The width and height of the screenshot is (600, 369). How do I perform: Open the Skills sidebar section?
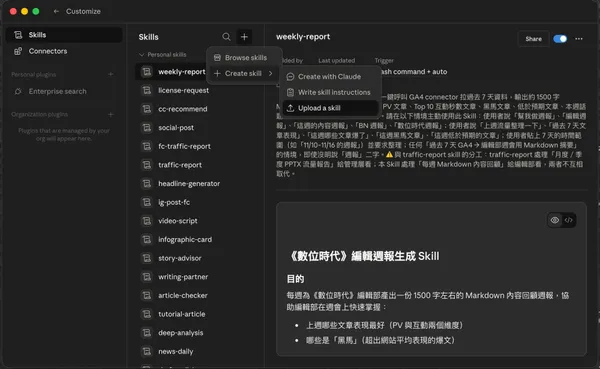tap(64, 35)
